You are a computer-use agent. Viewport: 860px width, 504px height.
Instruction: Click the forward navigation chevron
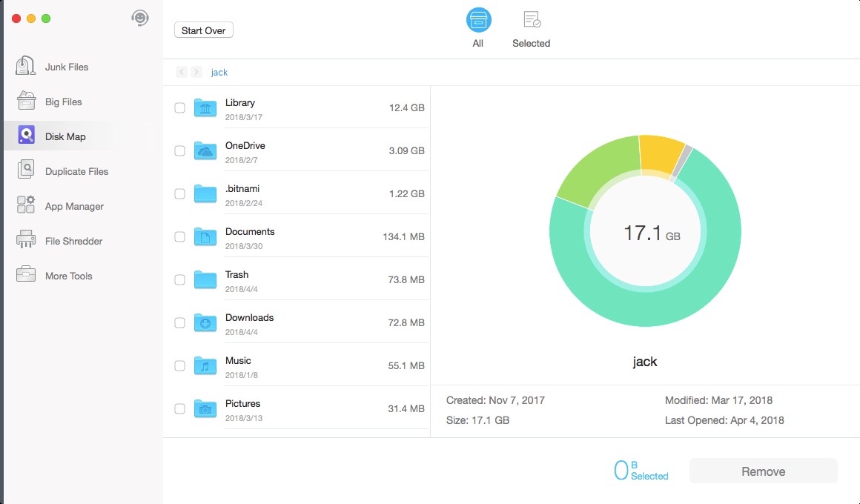pyautogui.click(x=195, y=71)
